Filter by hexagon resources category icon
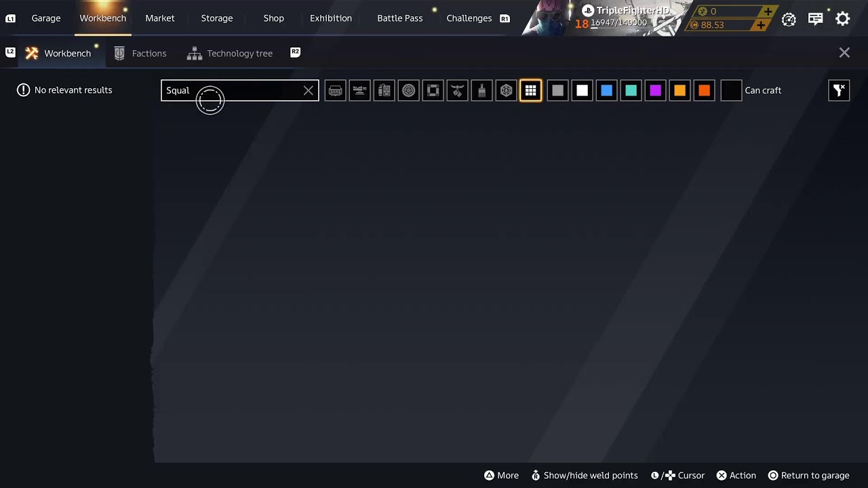Image resolution: width=868 pixels, height=488 pixels. click(x=506, y=90)
